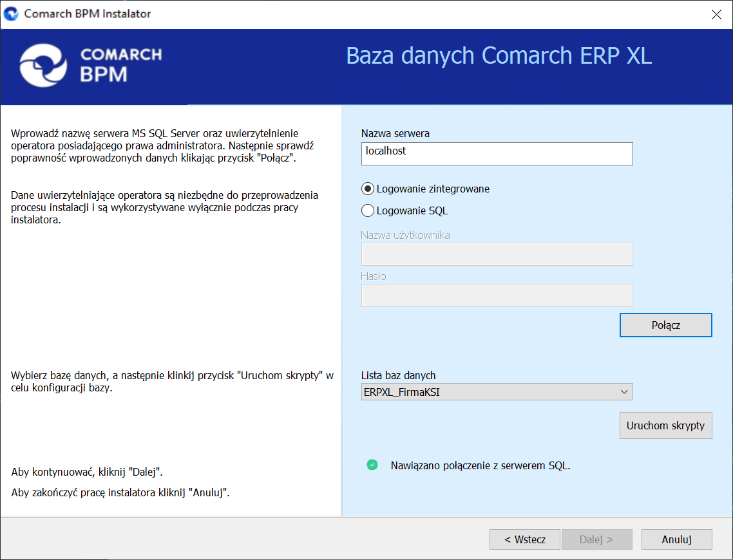Click the 'Nawiązano połączenie z serwerem SQL.' status text
Viewport: 733px width, 560px height.
pos(480,465)
